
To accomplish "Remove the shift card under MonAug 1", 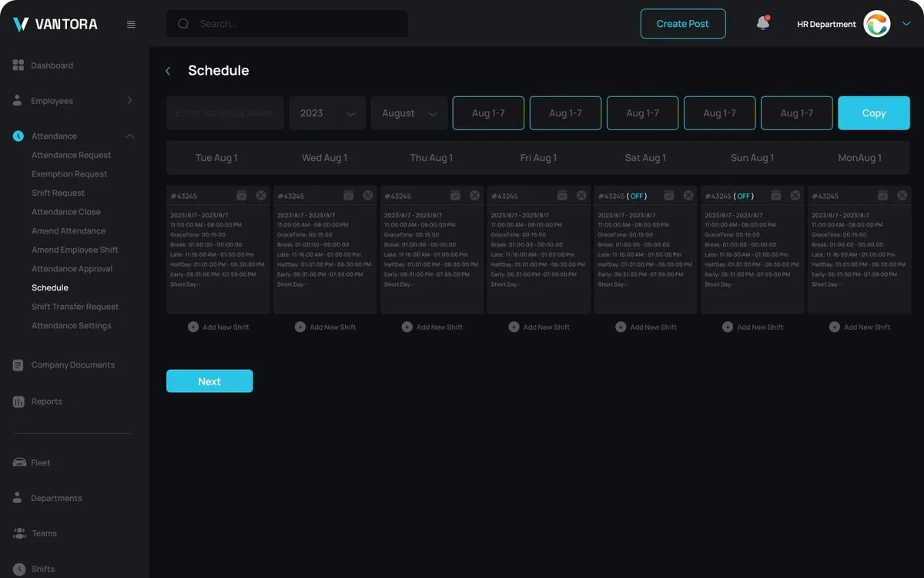I will click(902, 196).
